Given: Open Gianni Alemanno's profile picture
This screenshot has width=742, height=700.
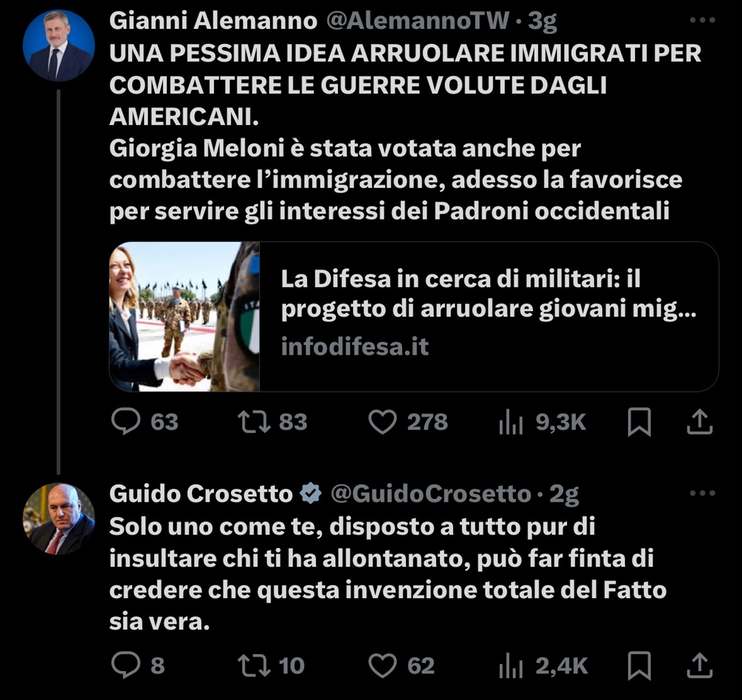Looking at the screenshot, I should (x=59, y=45).
